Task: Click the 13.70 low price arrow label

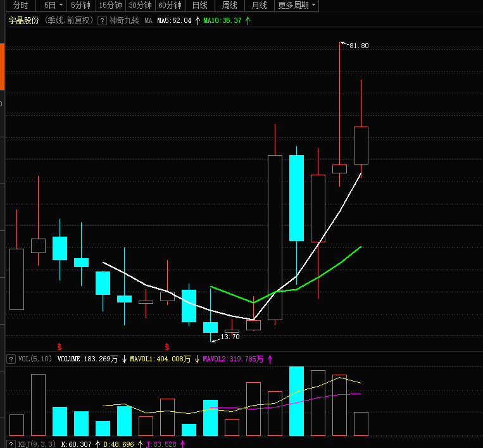Action: (229, 337)
